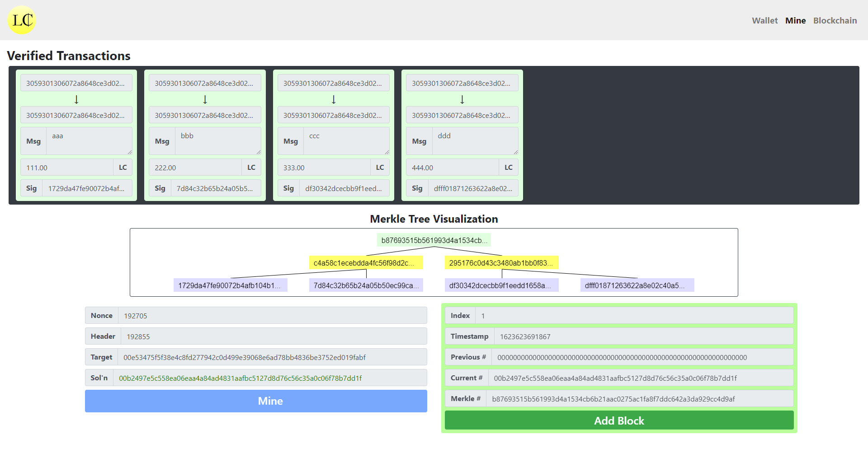
Task: Select the Nonce field showing 192705
Action: click(273, 316)
